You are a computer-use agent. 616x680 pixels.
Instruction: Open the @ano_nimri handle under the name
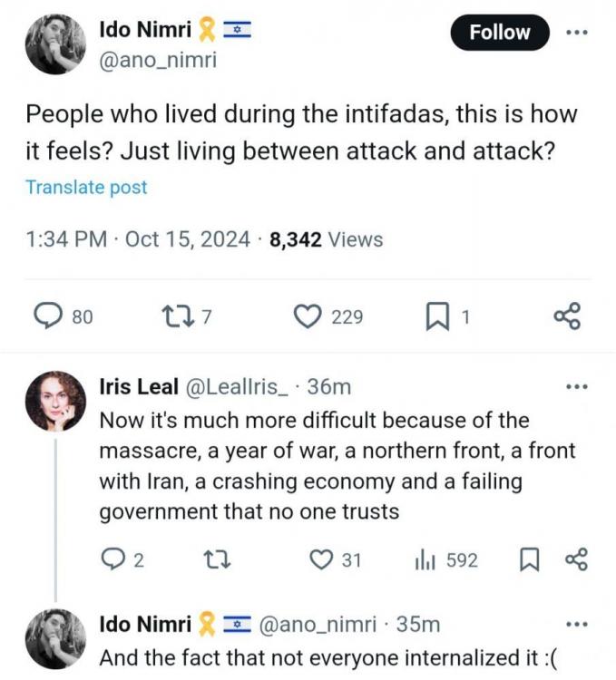(x=156, y=60)
